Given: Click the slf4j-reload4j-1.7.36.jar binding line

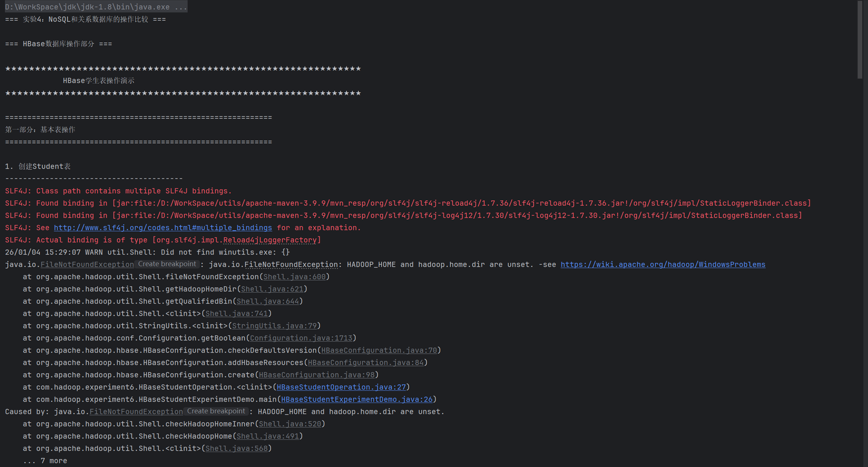Looking at the screenshot, I should (408, 203).
